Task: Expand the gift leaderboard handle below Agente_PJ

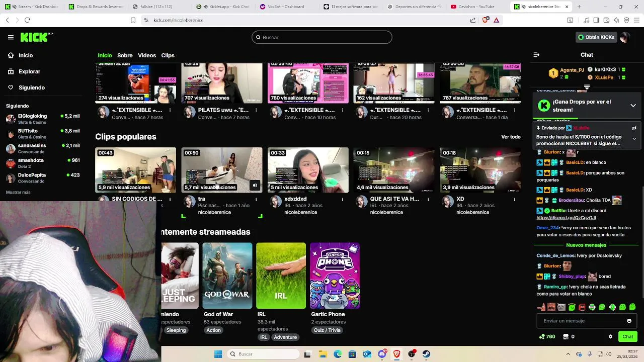Action: [x=587, y=87]
